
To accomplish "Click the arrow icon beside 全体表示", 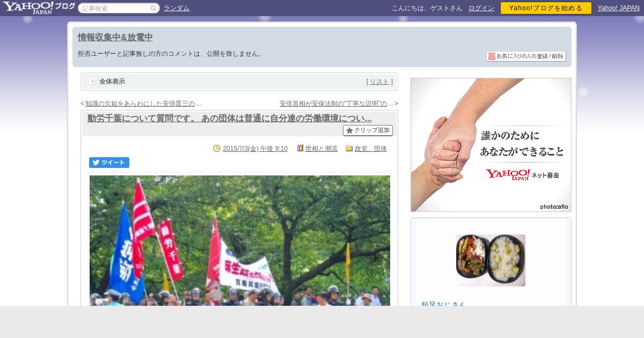I will point(93,82).
